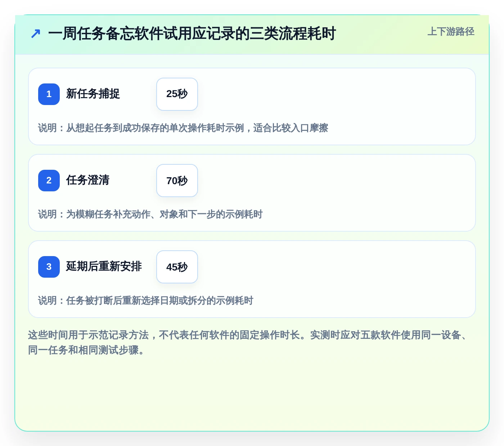
Task: Click the 上下游路径 label in the header
Action: 451,32
